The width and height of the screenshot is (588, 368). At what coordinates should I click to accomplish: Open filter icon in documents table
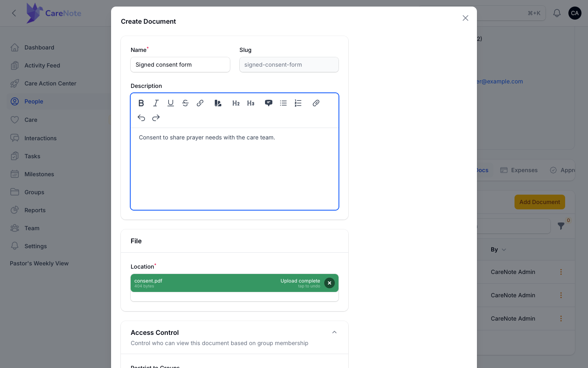tap(561, 226)
